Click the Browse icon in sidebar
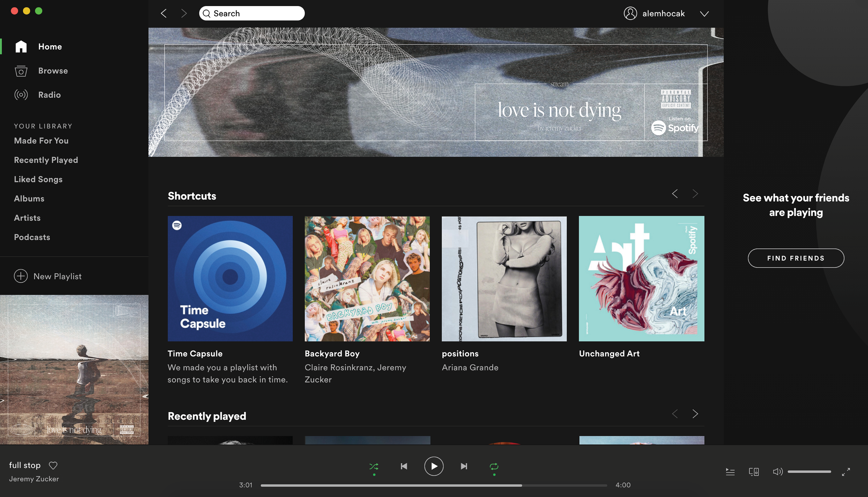This screenshot has height=497, width=868. (21, 71)
